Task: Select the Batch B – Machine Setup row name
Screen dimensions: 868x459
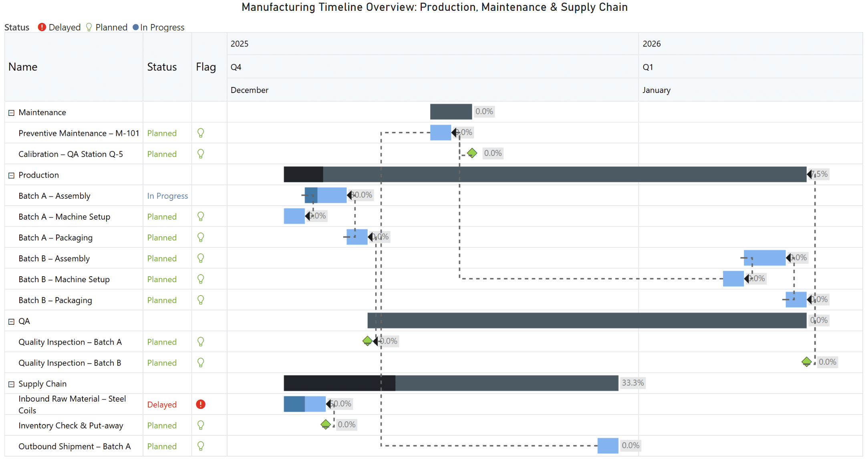Action: (x=64, y=279)
